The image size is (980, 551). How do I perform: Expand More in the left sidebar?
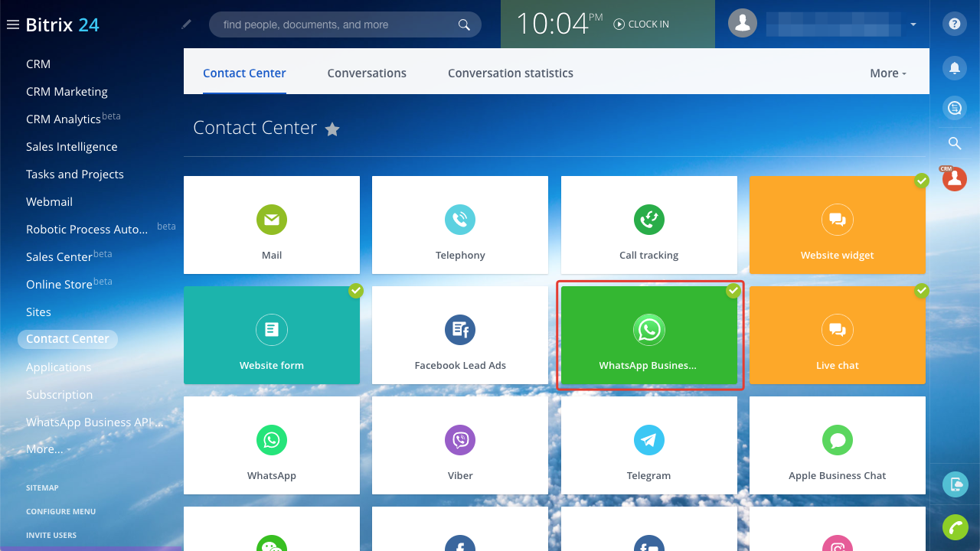(49, 449)
